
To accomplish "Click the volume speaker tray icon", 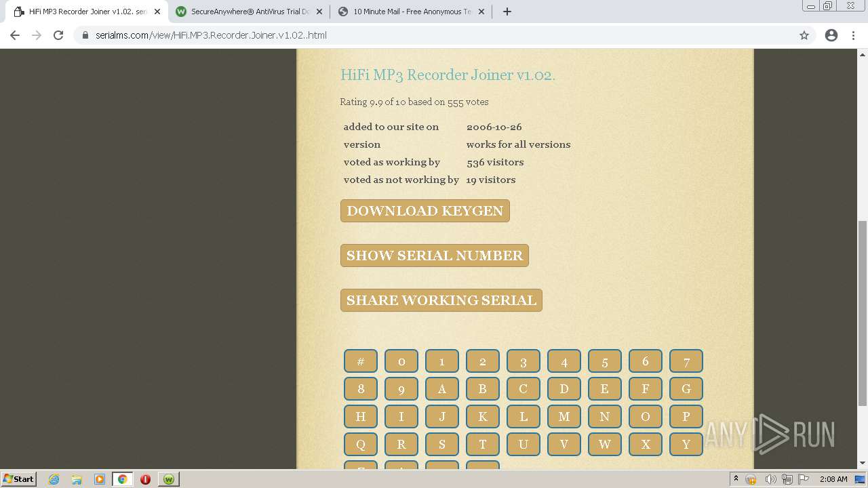I will click(770, 479).
